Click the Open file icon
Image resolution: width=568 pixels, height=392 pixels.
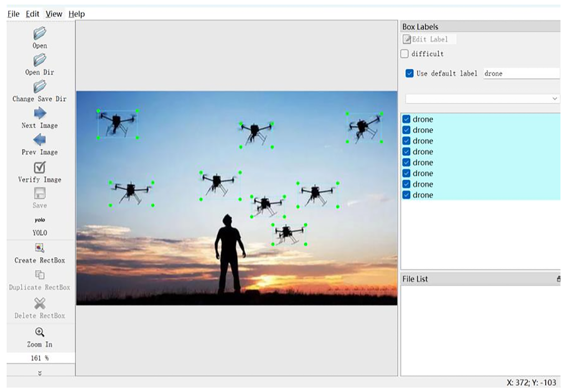(x=39, y=33)
